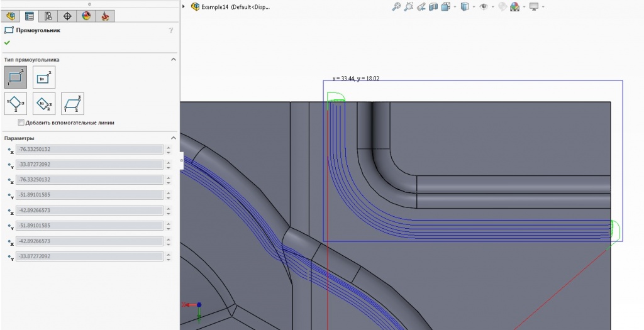
Task: Collapse the Тип прямоугольника section
Action: coord(174,60)
